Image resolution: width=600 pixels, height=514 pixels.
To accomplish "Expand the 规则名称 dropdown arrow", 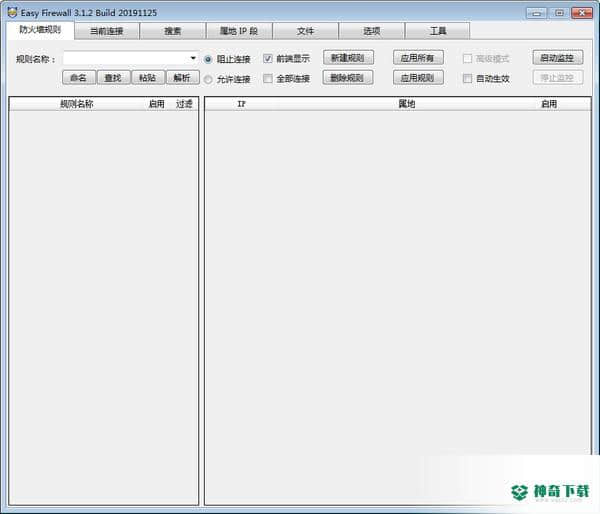I will [193, 59].
